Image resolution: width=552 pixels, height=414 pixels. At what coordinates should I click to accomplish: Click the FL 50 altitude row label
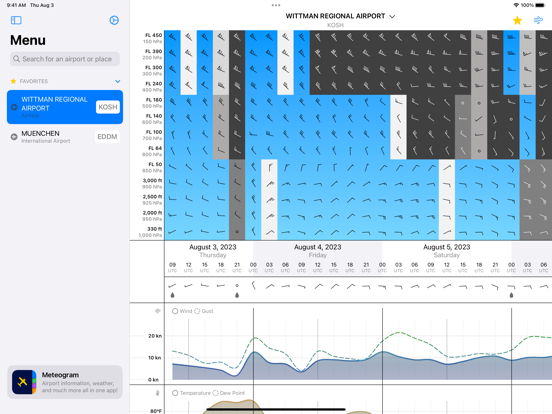pos(155,164)
